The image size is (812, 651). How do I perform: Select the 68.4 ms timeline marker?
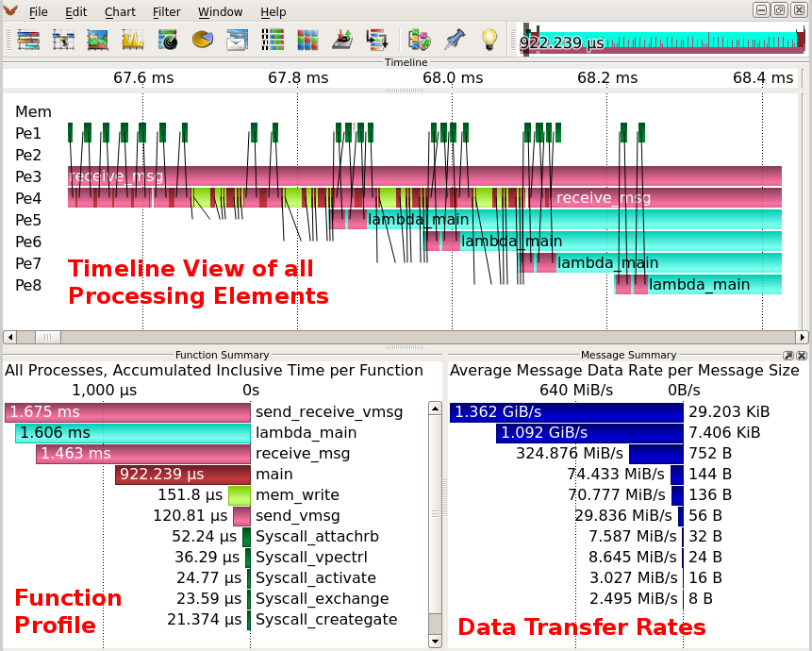tap(763, 78)
